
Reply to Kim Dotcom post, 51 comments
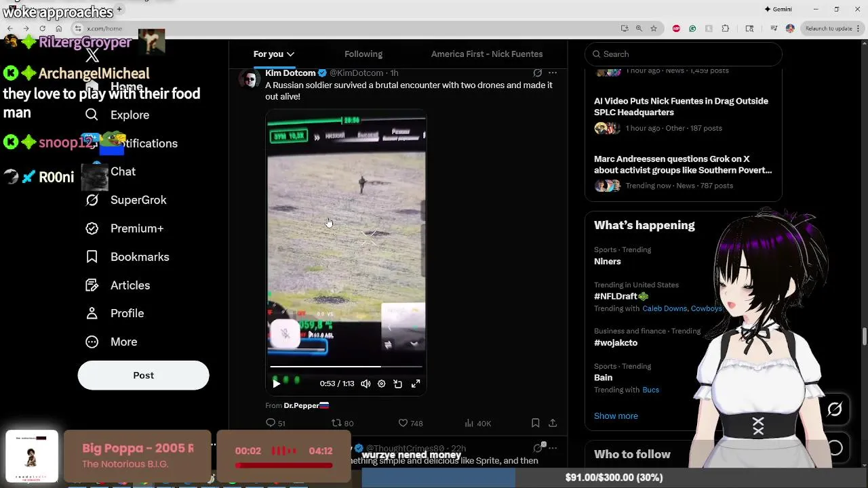pos(275,423)
